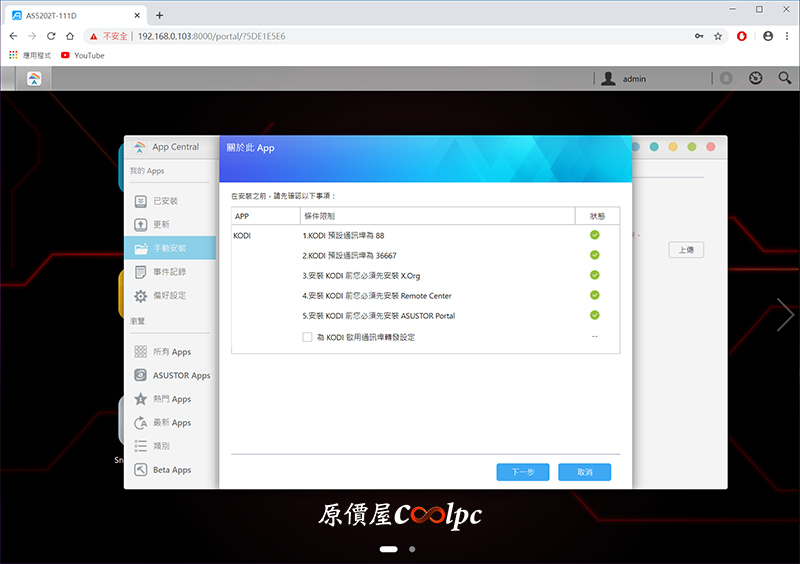Select the Manual Install folder icon

pos(141,249)
